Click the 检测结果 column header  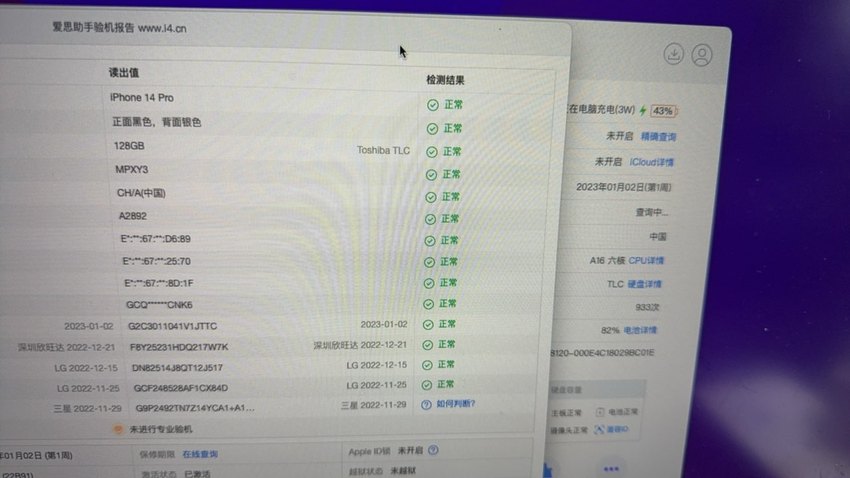pyautogui.click(x=445, y=80)
